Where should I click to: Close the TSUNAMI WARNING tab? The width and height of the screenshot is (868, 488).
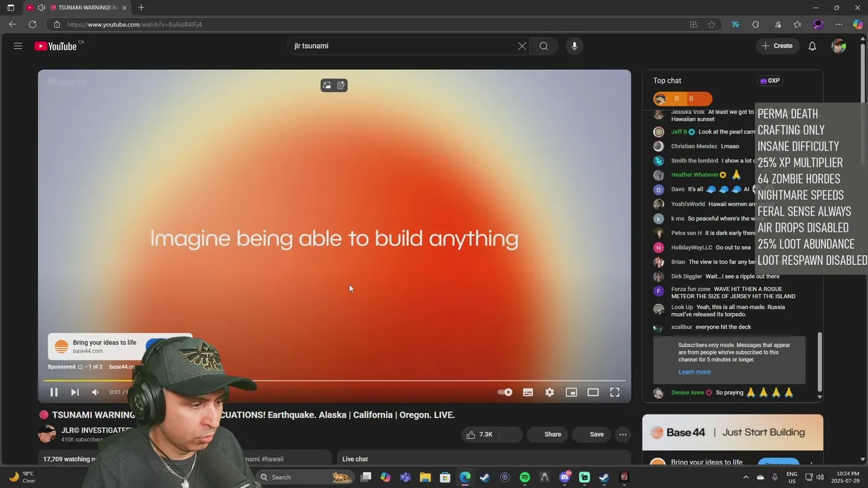point(124,7)
